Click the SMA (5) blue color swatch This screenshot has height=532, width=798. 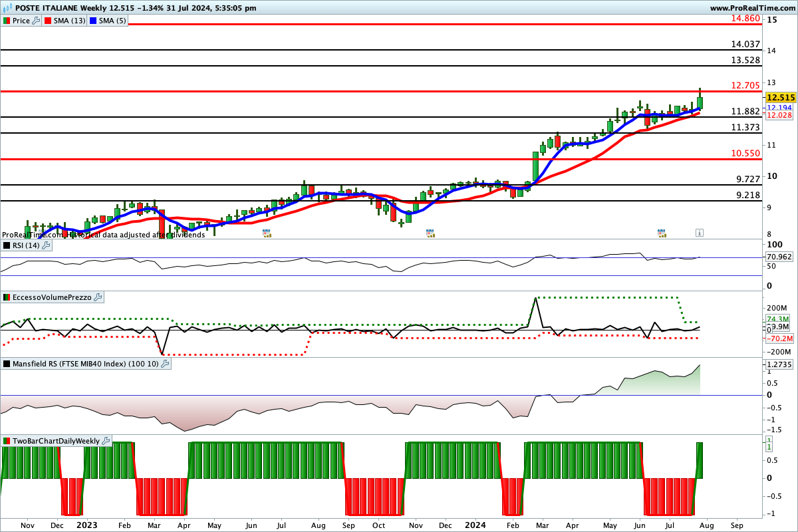point(93,21)
